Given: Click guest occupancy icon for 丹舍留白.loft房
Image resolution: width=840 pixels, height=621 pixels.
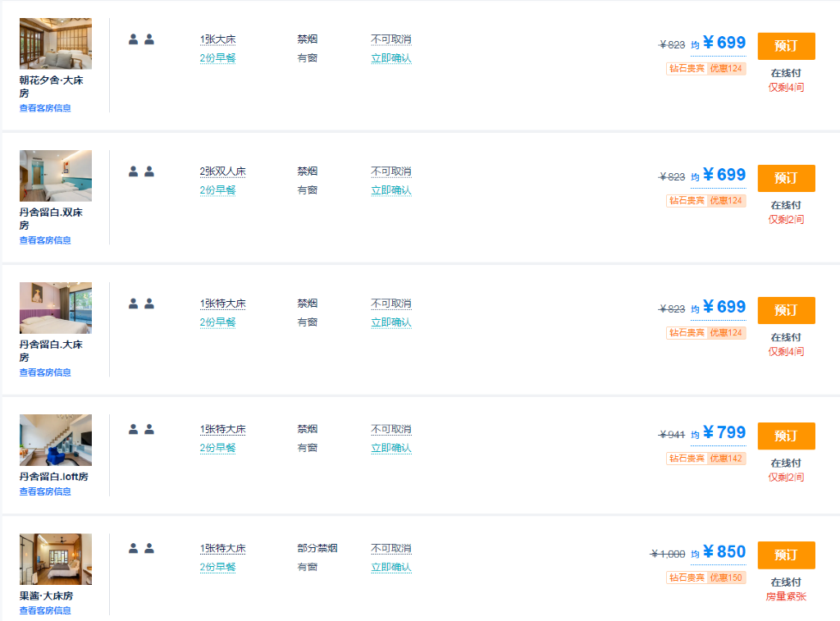Looking at the screenshot, I should (x=141, y=429).
